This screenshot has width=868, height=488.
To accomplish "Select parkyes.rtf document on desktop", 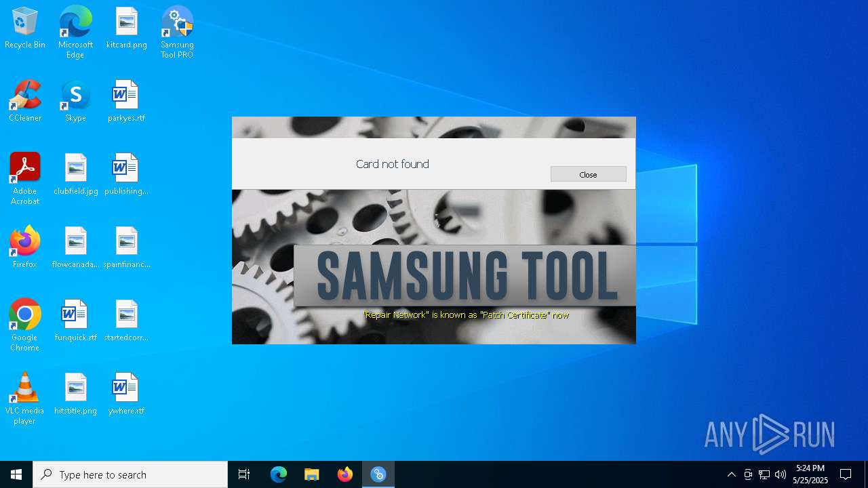I will click(x=126, y=102).
